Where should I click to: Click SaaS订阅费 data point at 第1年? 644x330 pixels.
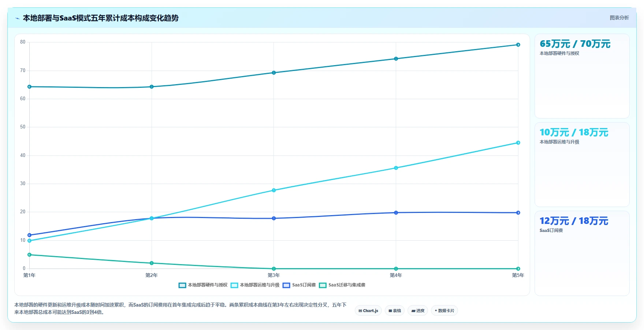[x=29, y=235]
